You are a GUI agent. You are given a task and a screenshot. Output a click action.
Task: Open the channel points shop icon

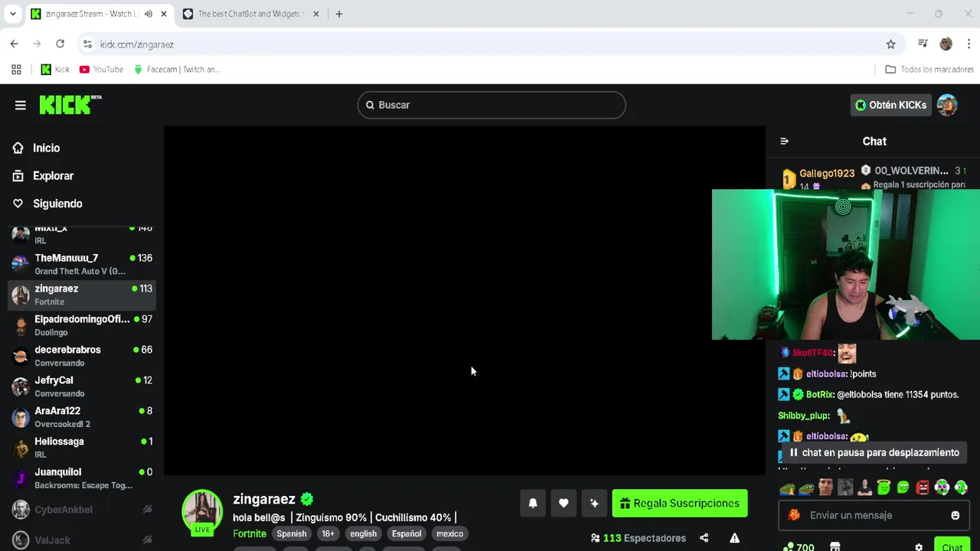(835, 547)
